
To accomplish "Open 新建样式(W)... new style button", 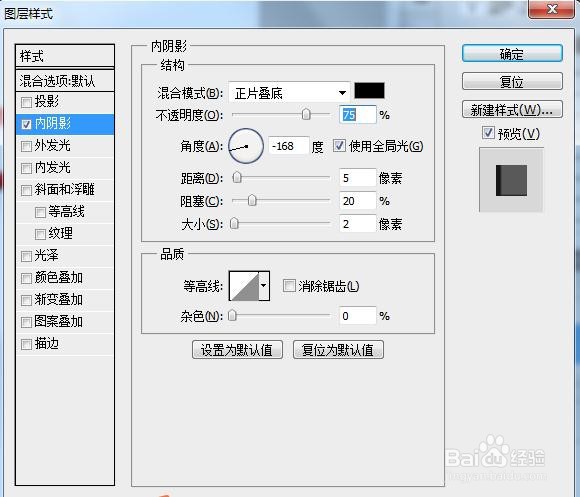I will coord(512,109).
